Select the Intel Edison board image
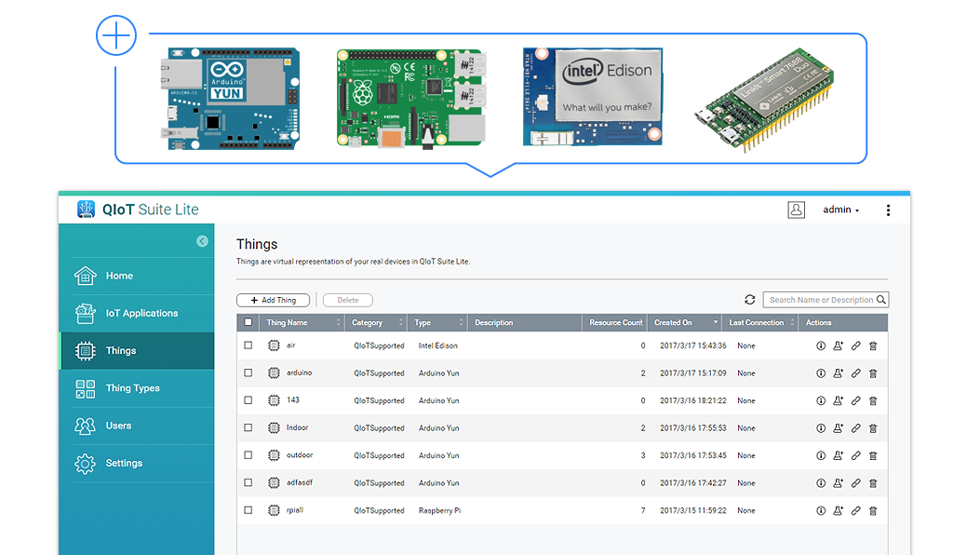 point(593,96)
